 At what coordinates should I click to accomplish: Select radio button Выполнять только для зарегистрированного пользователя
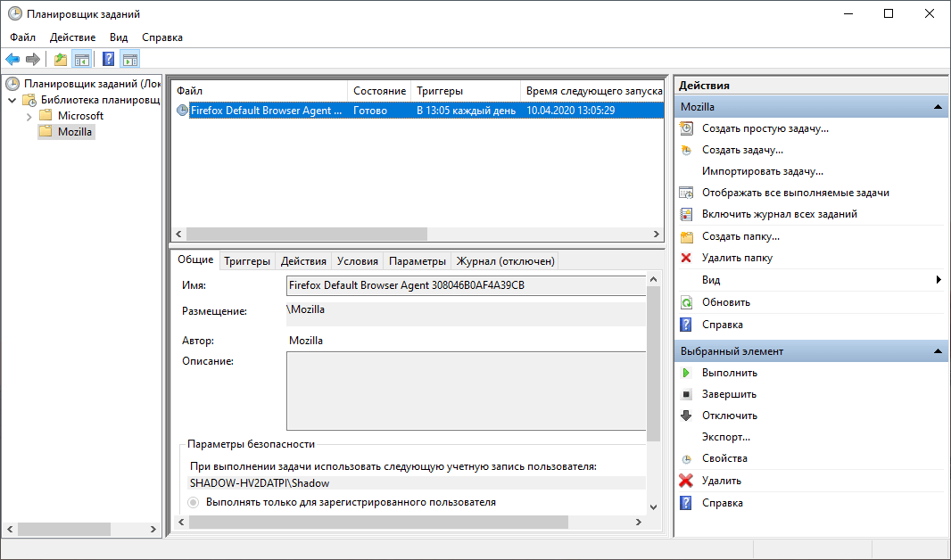tap(192, 501)
